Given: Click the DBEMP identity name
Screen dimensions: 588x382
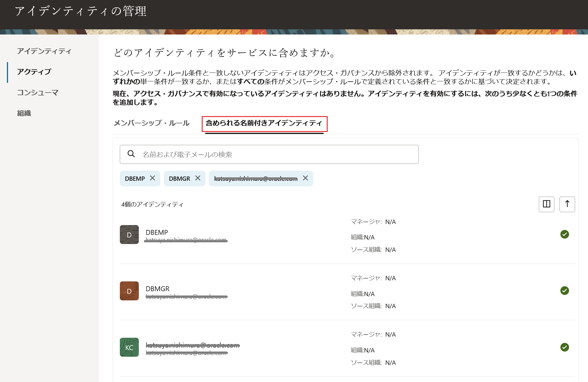Looking at the screenshot, I should click(157, 232).
